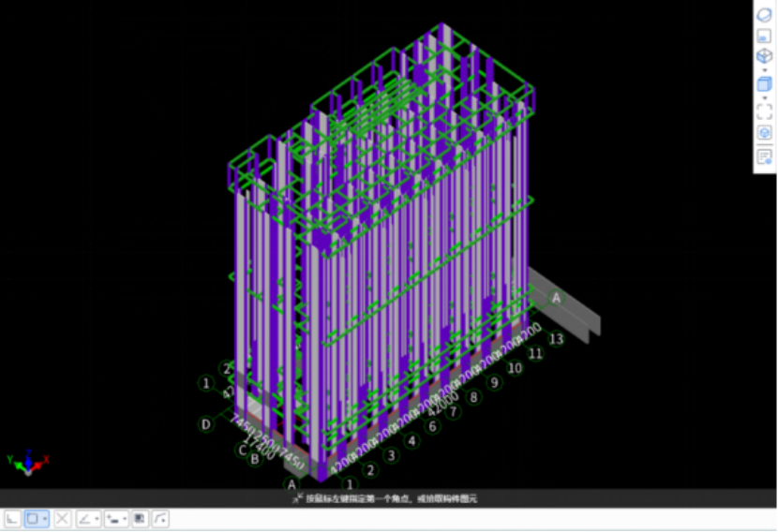Click the curve path icon
Image resolution: width=778 pixels, height=532 pixels.
pyautogui.click(x=160, y=518)
